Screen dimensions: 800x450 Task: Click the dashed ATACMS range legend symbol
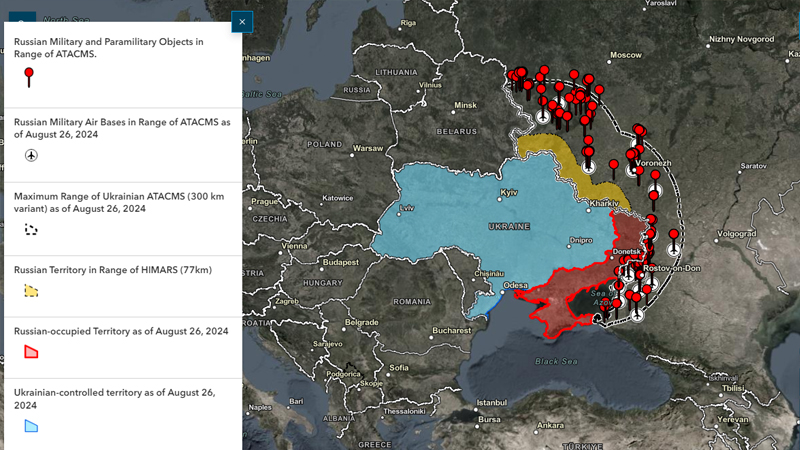click(x=31, y=229)
